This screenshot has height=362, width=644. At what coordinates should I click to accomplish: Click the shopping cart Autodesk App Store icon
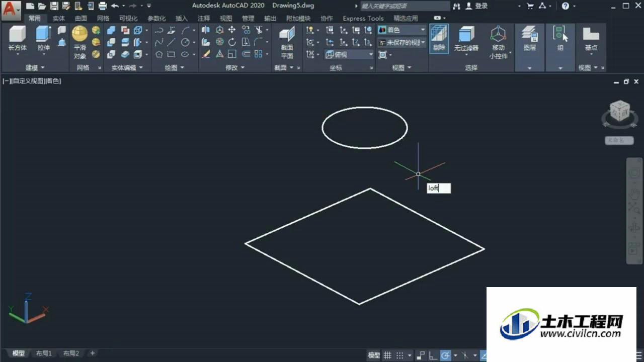530,6
